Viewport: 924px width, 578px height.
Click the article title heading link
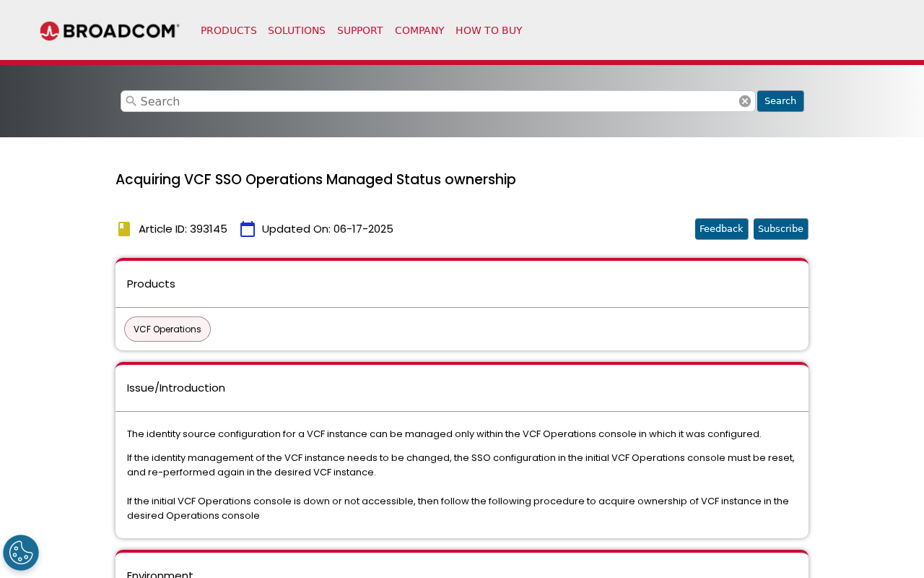coord(315,179)
